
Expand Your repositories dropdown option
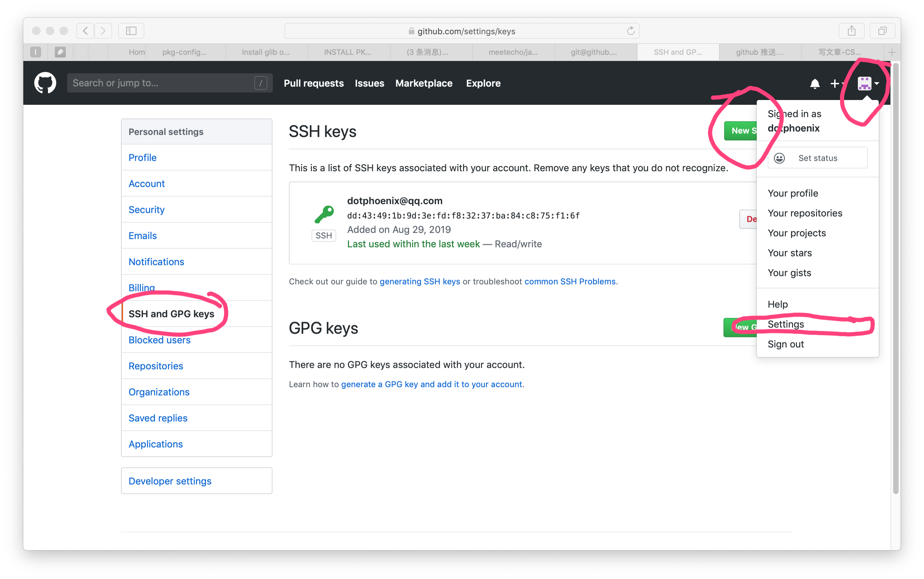click(x=804, y=213)
